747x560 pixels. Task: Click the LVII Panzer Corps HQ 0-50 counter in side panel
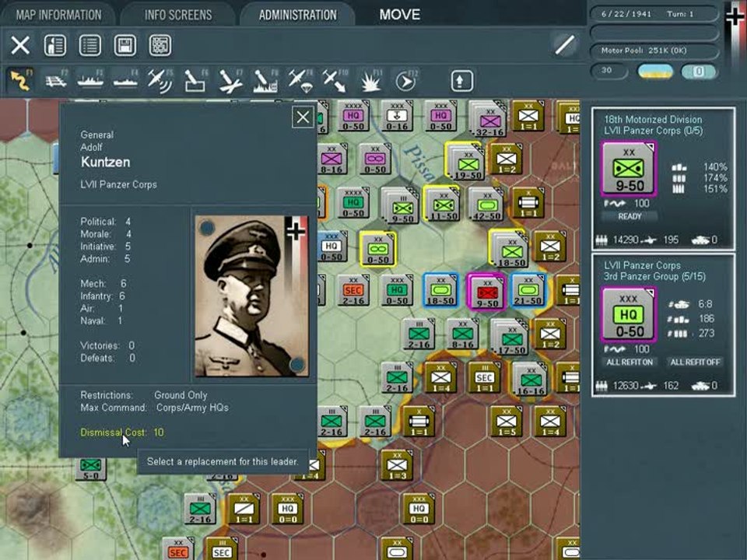pos(629,314)
